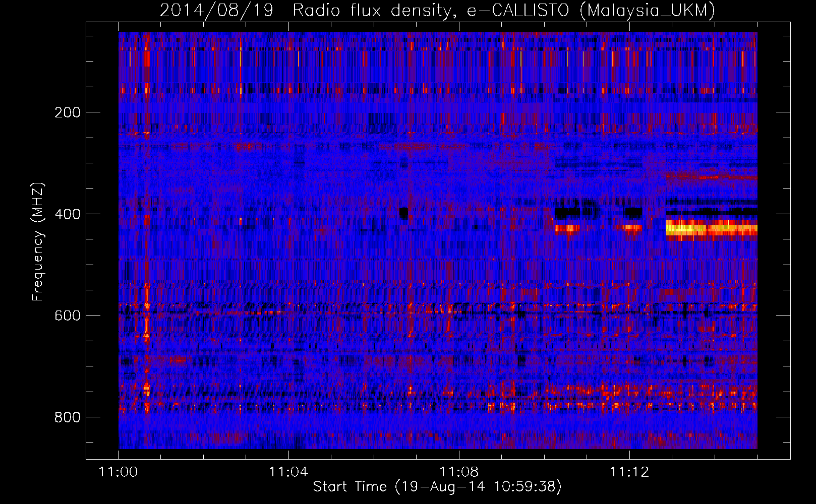
Task: Click the bright yellow burst near 430 MHz
Action: point(711,228)
